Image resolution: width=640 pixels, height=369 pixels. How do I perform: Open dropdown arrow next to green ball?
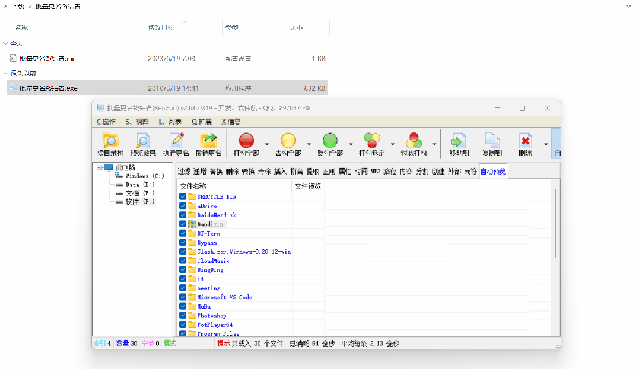[x=351, y=144]
